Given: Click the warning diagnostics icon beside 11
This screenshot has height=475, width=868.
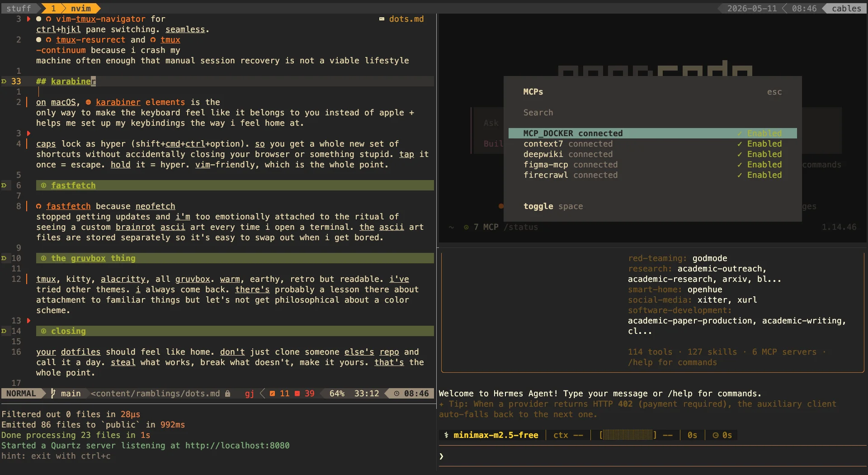Looking at the screenshot, I should [272, 394].
